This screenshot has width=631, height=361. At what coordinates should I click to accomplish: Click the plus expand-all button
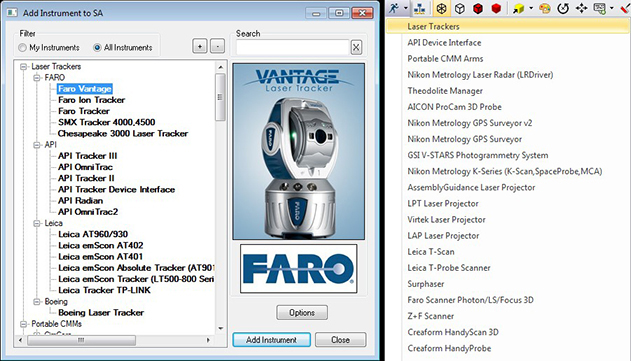click(x=200, y=47)
